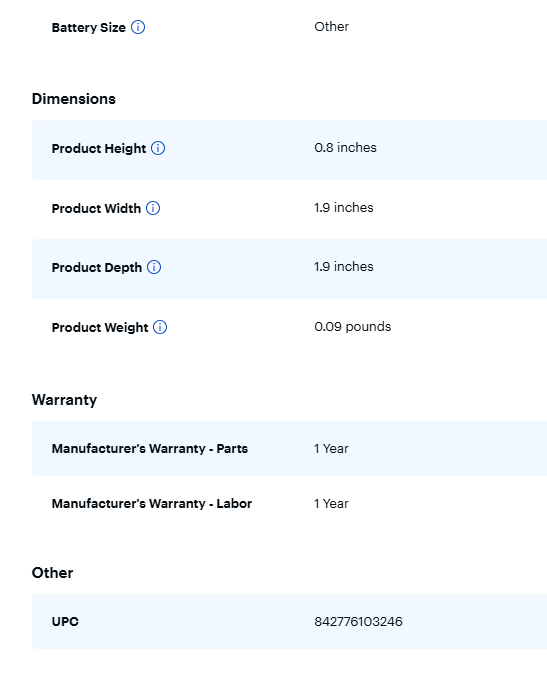The height and width of the screenshot is (696, 547).
Task: Click the Parts warranty 1 Year value
Action: [x=331, y=448]
